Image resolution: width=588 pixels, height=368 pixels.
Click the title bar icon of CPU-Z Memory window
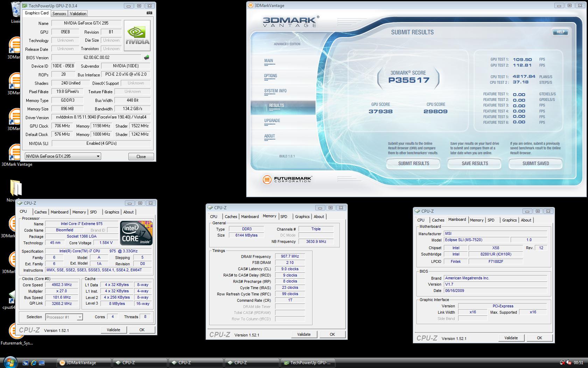pyautogui.click(x=210, y=207)
